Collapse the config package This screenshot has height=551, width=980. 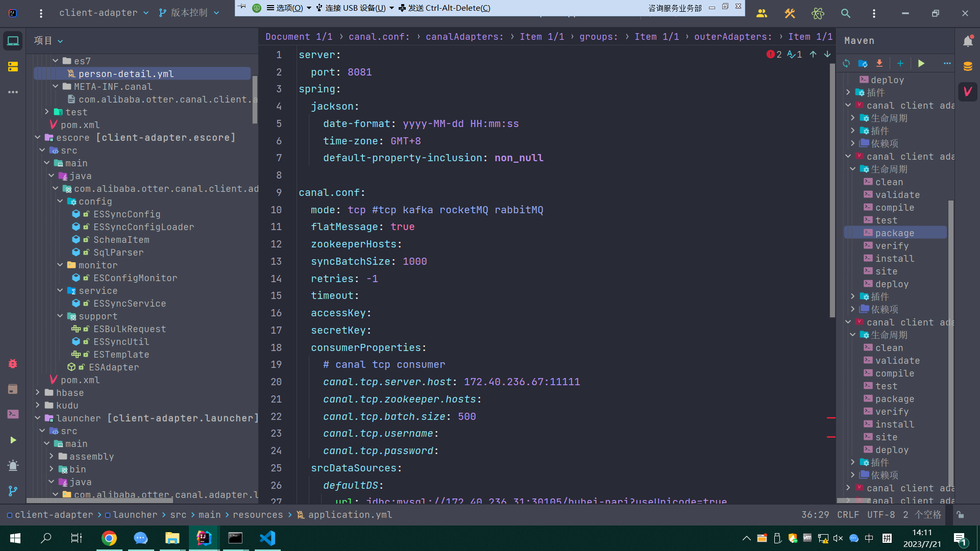click(x=60, y=201)
